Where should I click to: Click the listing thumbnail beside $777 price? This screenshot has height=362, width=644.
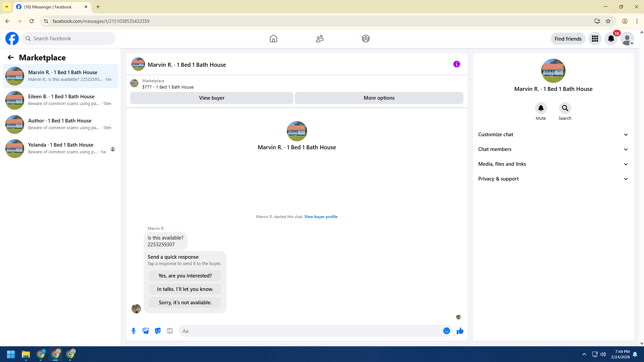pos(134,83)
